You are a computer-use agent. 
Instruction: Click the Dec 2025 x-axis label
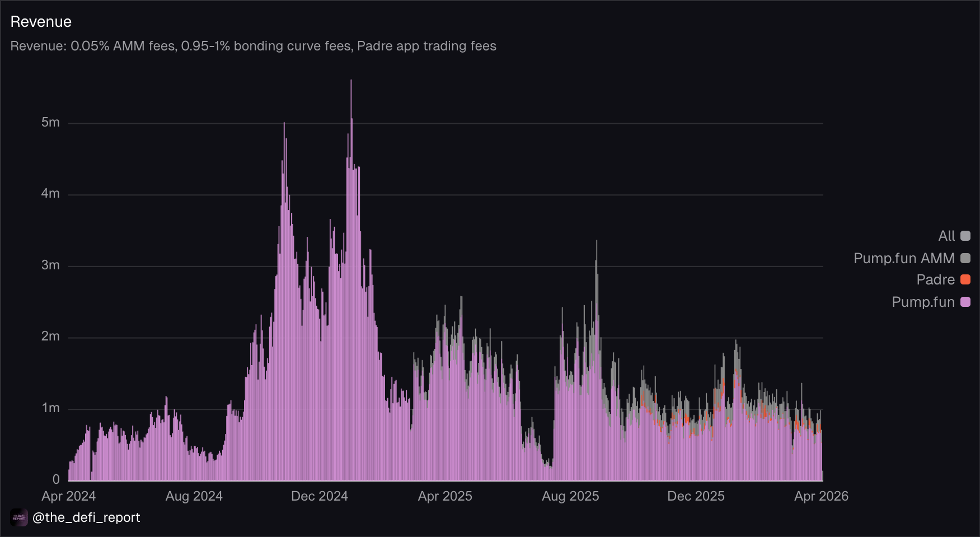(x=696, y=496)
